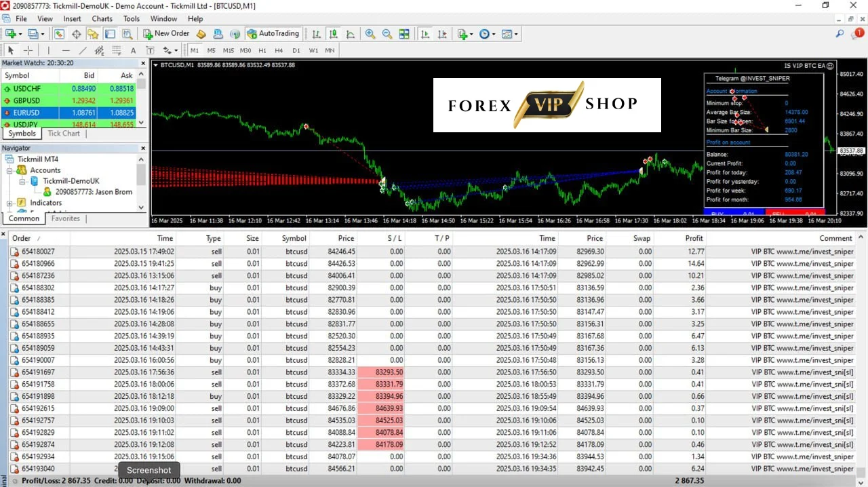
Task: Open the Charts menu
Action: 102,19
